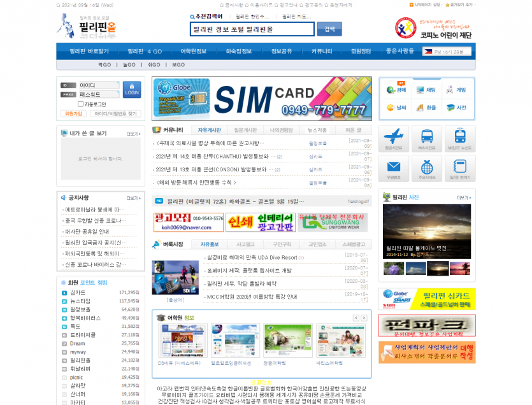Viewport: 532px width, 405px height.
Task: Open the M/LRT route map icon
Action: [459, 138]
